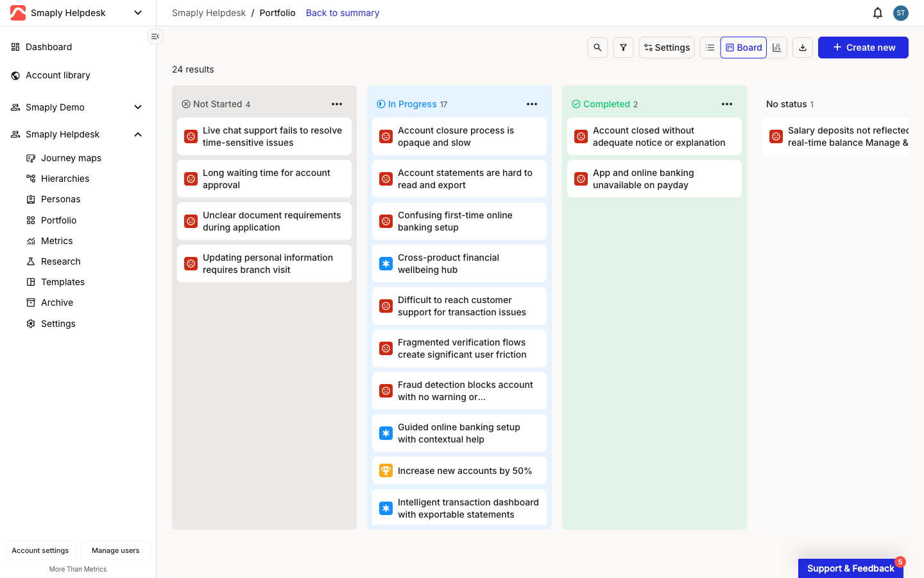This screenshot has width=924, height=578.
Task: Collapse the Smaply Helpdesk section
Action: (138, 134)
